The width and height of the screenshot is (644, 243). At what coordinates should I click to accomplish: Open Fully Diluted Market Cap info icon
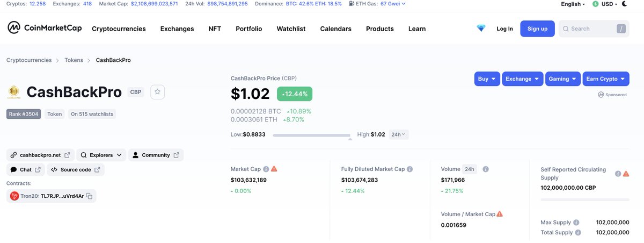point(410,169)
